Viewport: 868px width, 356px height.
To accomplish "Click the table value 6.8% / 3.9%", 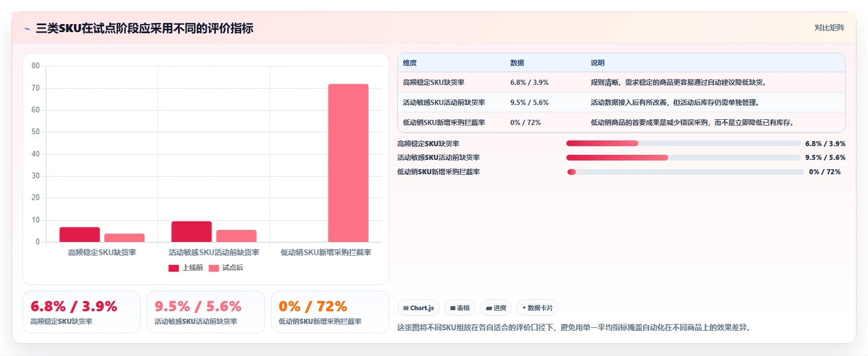I will click(529, 83).
